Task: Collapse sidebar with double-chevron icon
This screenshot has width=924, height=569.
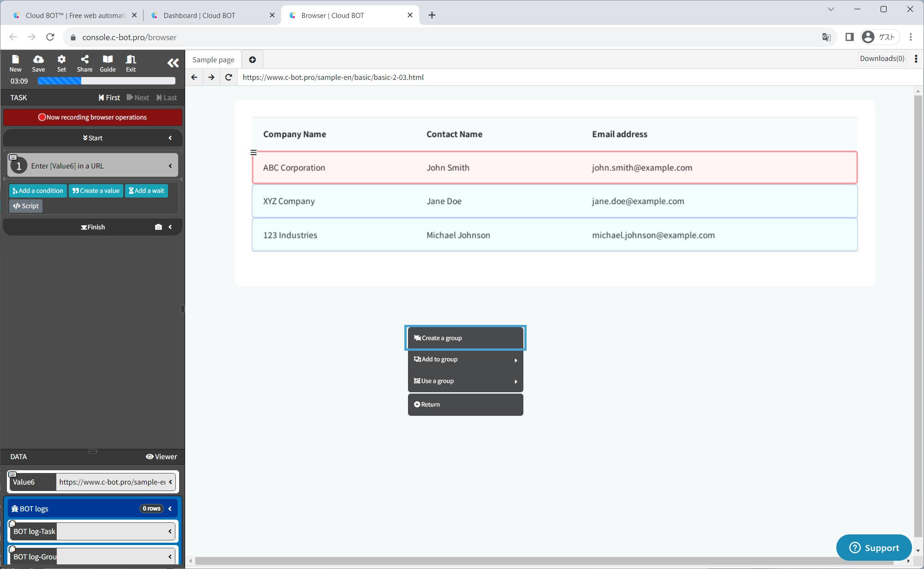Action: (x=173, y=63)
